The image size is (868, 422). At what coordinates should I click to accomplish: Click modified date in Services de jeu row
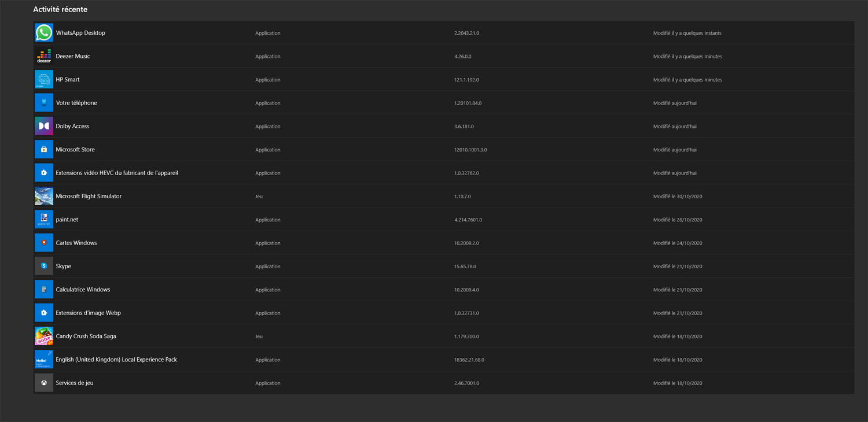tap(678, 383)
